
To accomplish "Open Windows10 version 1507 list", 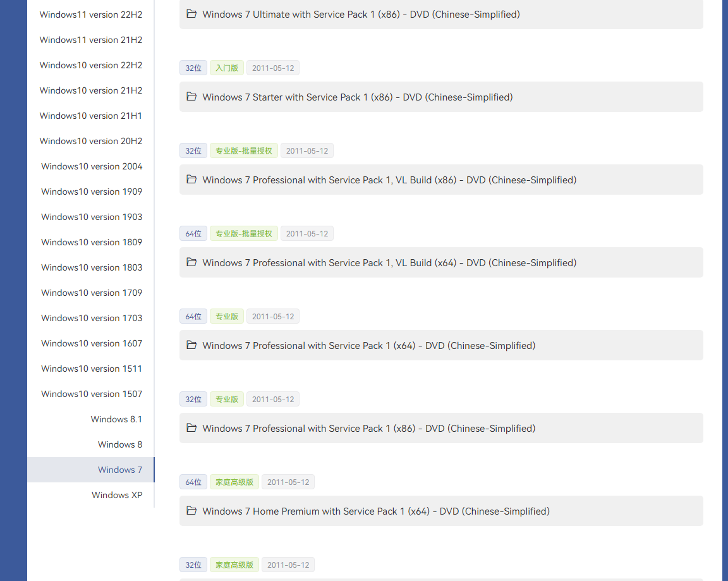I will pos(92,394).
